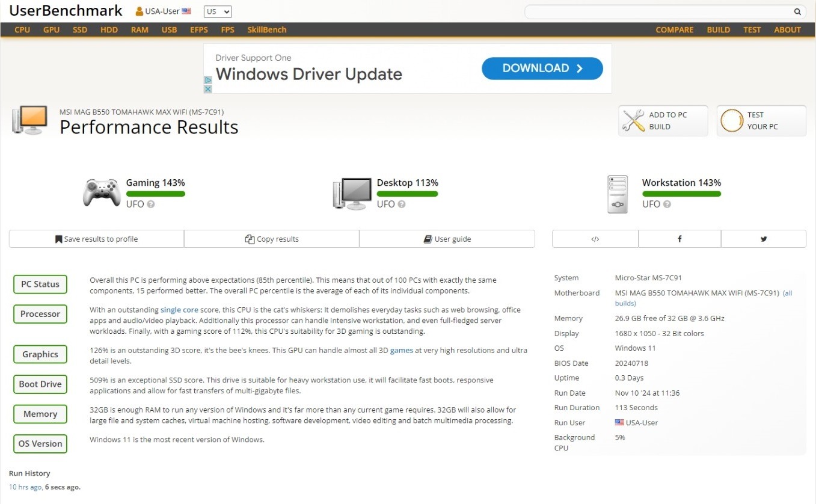Click the UserBenchmark logo
This screenshot has height=504, width=816.
66,11
